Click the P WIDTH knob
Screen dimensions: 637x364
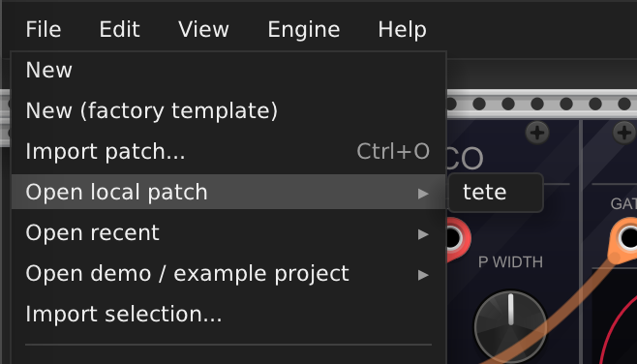click(510, 326)
